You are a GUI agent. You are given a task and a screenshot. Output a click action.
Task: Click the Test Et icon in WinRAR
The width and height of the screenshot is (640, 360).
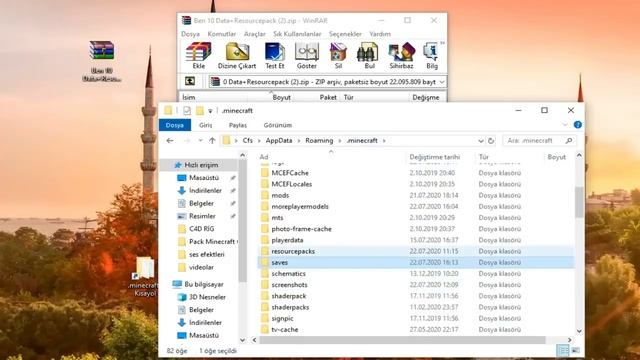tap(275, 56)
